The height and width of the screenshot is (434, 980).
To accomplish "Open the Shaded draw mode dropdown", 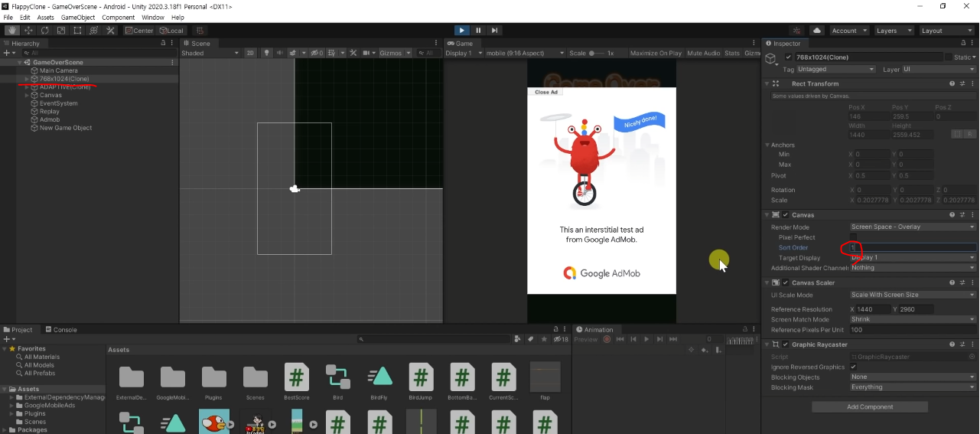I will [x=210, y=53].
